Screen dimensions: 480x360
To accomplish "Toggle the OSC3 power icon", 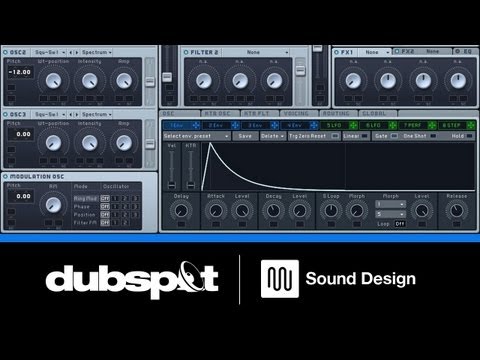I will tap(5, 114).
